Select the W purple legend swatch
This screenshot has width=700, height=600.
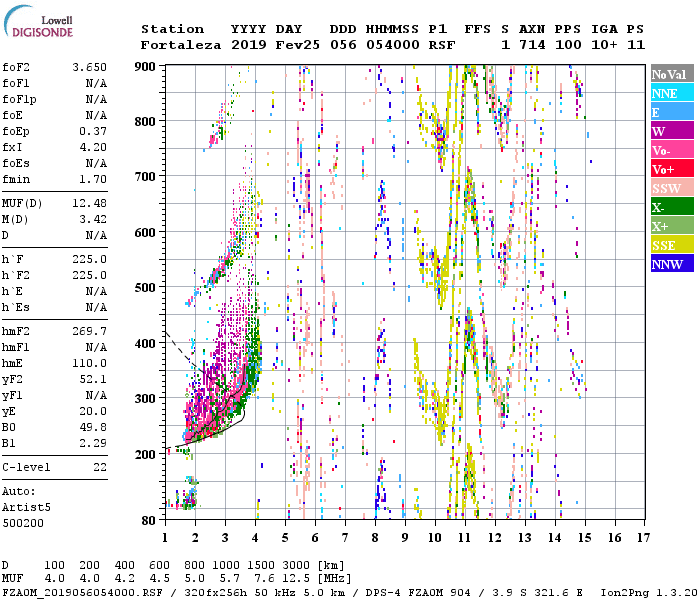click(672, 131)
